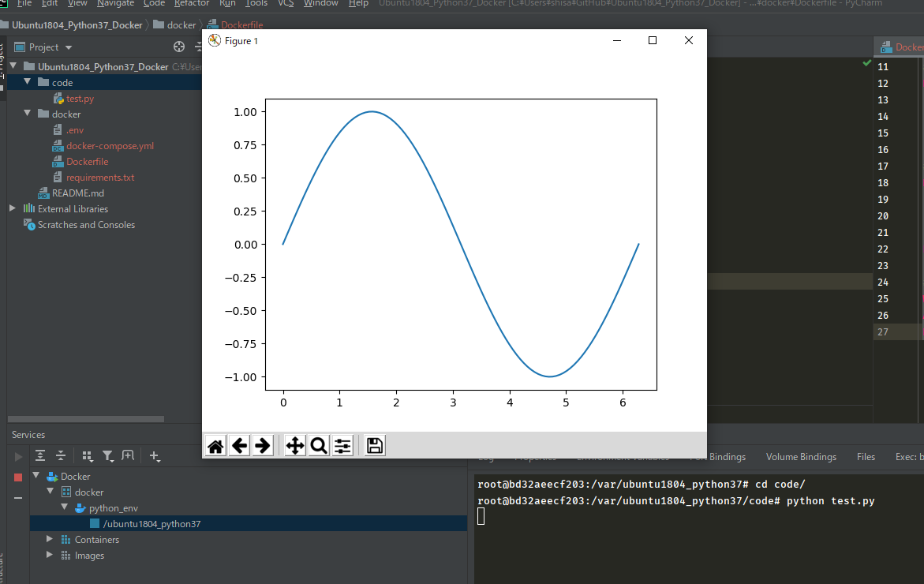
Task: Click the Docker whale icon in Services tree
Action: [x=52, y=476]
